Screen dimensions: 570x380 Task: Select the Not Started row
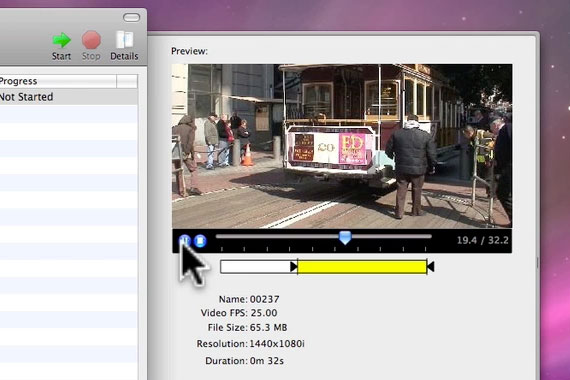(69, 97)
